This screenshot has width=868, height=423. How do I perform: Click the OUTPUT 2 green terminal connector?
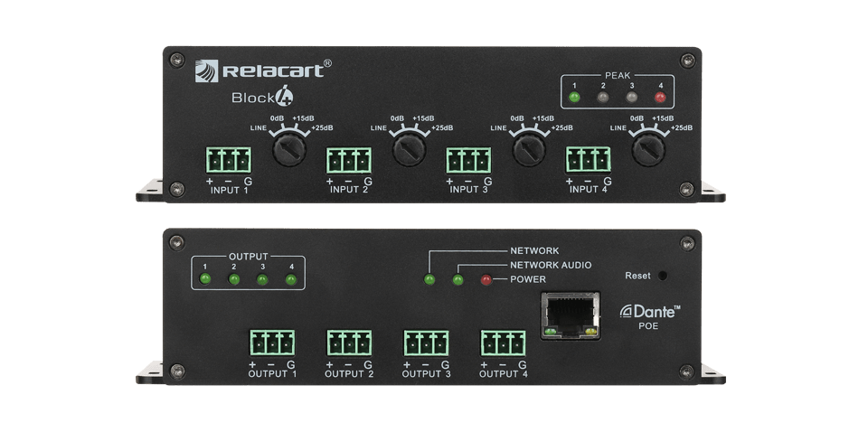[349, 343]
